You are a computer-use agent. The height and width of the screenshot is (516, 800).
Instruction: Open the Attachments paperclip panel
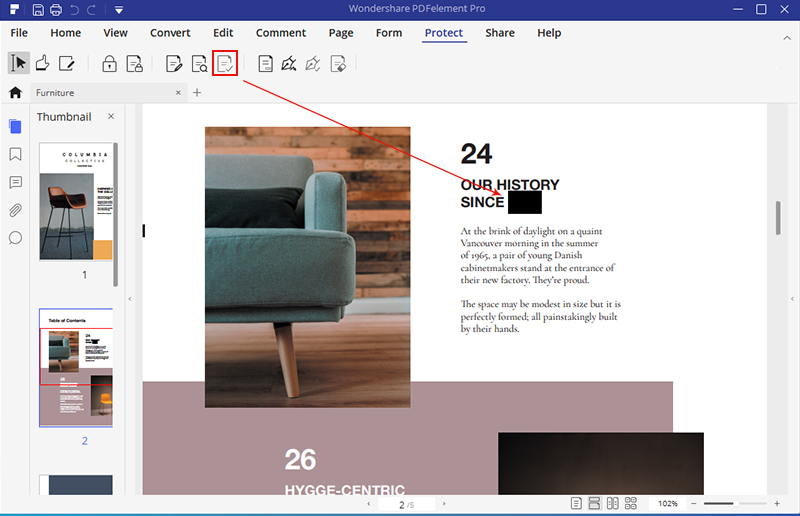pos(15,210)
